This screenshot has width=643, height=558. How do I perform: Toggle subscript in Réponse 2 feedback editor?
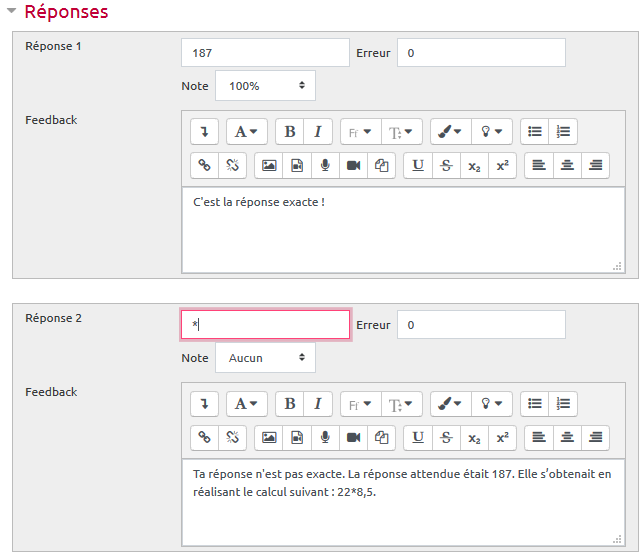(474, 437)
